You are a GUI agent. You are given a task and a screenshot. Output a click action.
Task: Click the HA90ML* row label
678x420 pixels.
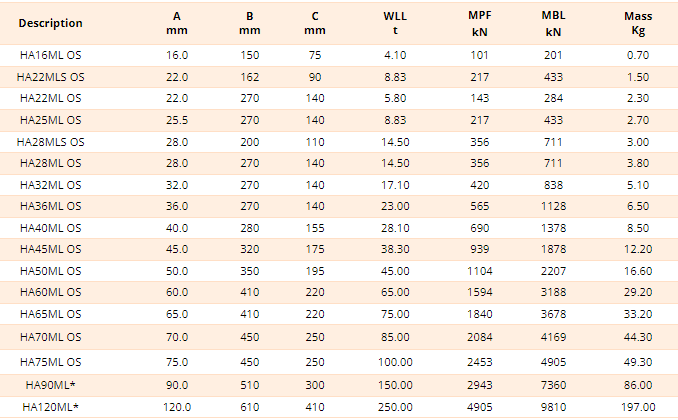(x=51, y=383)
